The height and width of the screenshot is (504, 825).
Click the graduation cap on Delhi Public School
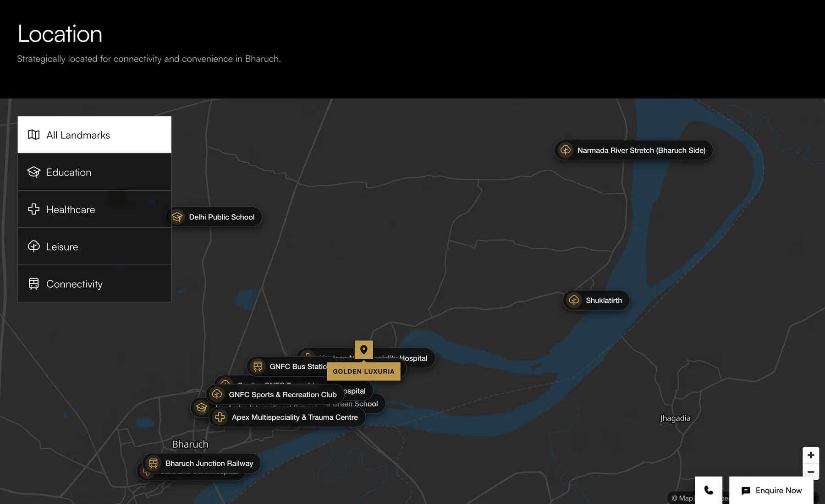(177, 217)
